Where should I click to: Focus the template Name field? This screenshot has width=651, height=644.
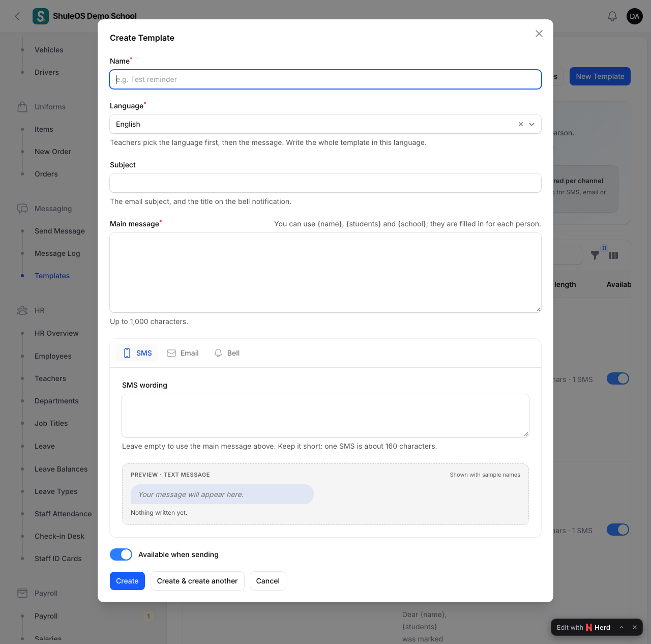click(325, 79)
